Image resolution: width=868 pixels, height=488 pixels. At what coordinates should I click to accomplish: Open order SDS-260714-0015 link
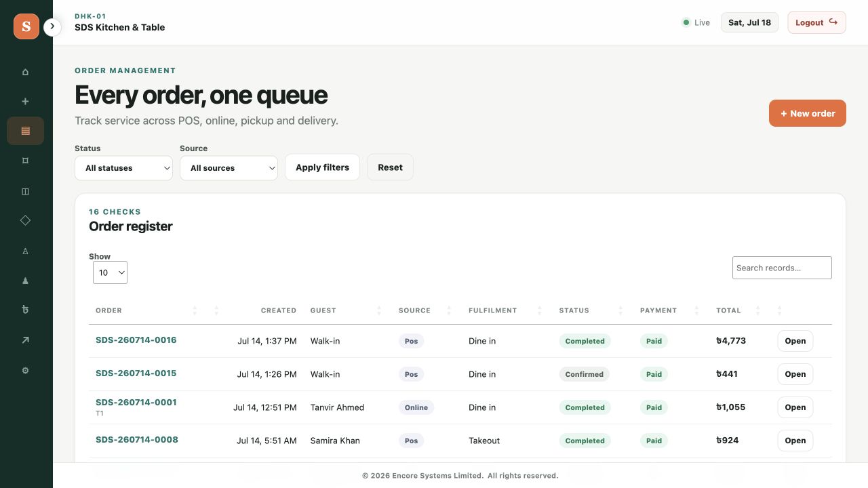pyautogui.click(x=136, y=373)
